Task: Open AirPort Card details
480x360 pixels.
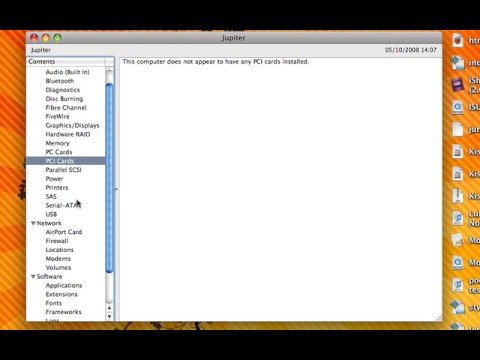Action: (64, 232)
